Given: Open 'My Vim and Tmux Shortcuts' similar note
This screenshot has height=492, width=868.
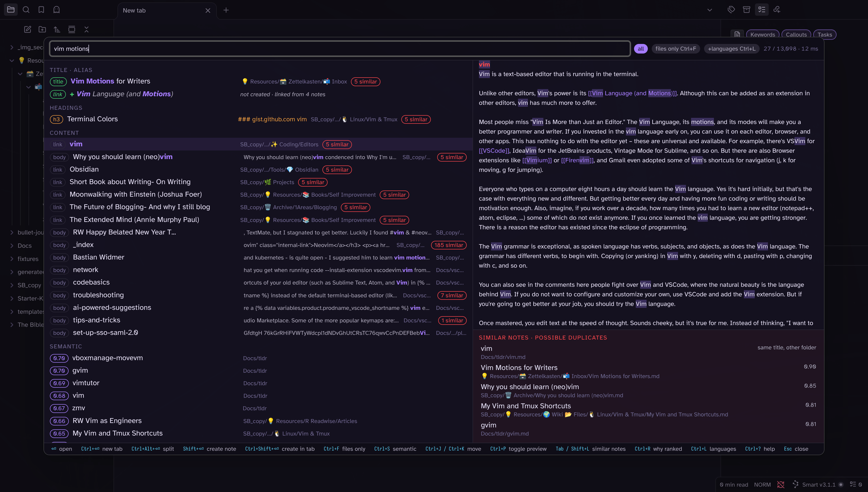Looking at the screenshot, I should 648,410.
